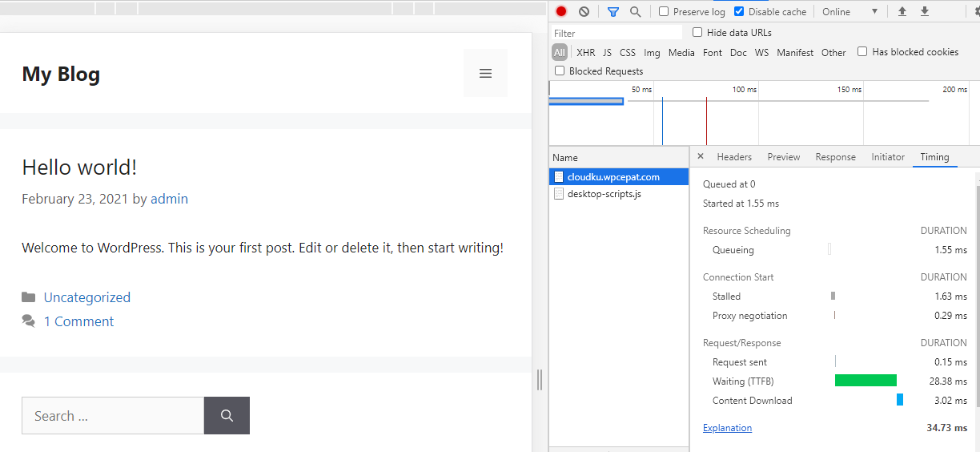This screenshot has height=452, width=980.
Task: Click the Export HAR download arrow
Action: (925, 12)
